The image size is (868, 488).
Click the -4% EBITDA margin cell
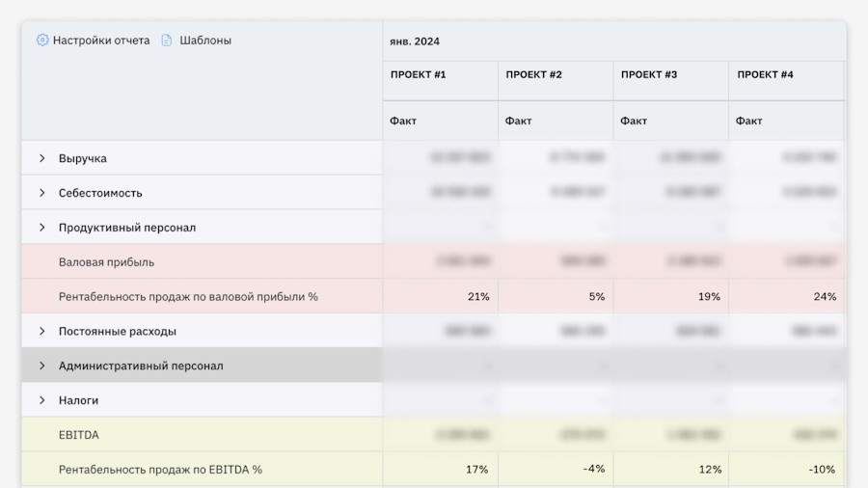click(x=593, y=470)
